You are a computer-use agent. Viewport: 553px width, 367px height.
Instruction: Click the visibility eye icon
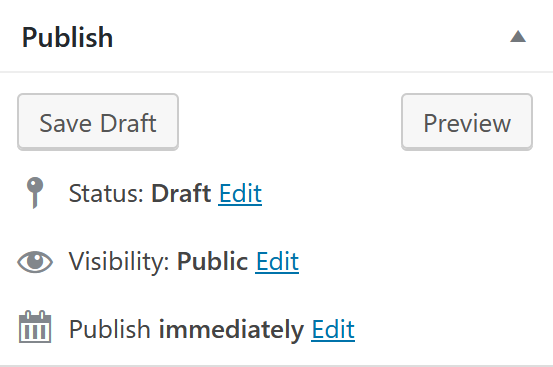click(x=35, y=262)
